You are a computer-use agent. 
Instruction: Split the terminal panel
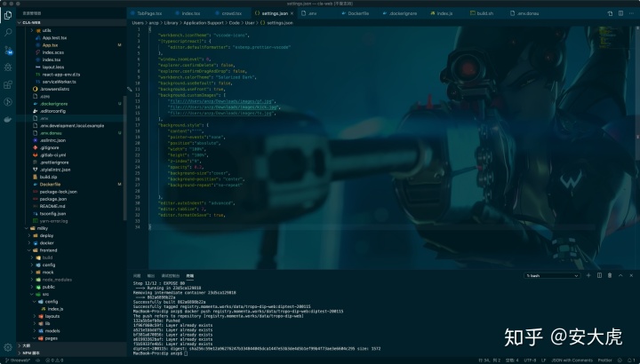[599, 275]
